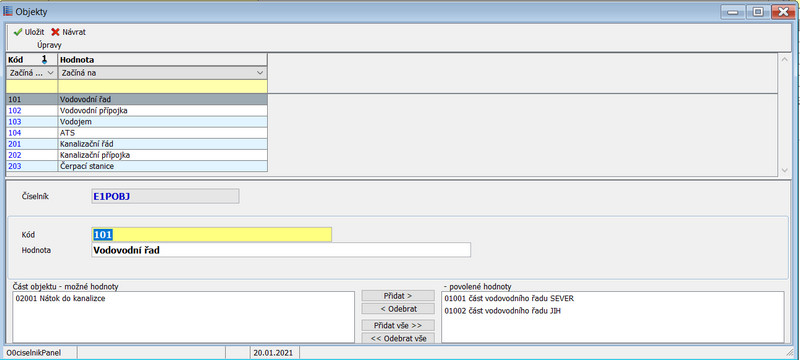The width and height of the screenshot is (800, 360).
Task: Click the yellow Hodnota filter input cell
Action: pyautogui.click(x=163, y=86)
